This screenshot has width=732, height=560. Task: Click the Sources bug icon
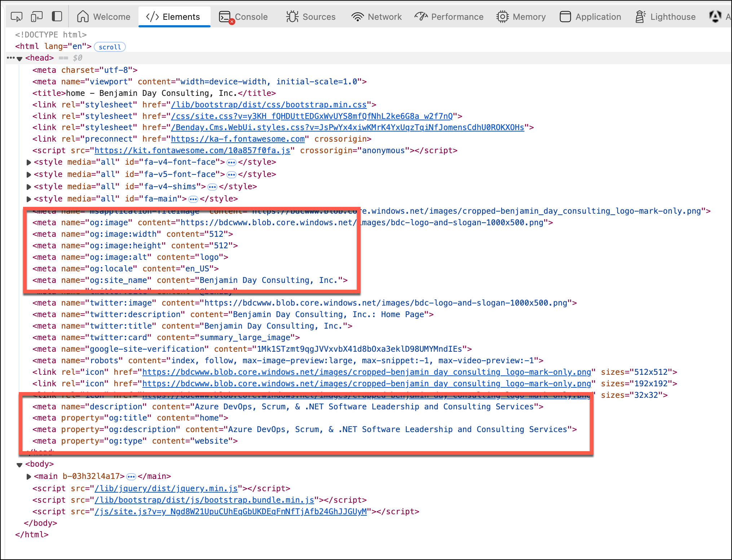[292, 17]
